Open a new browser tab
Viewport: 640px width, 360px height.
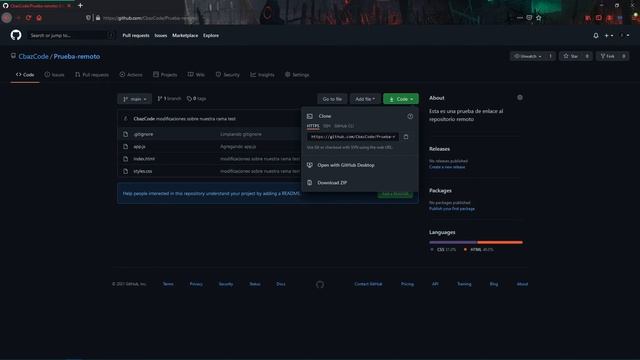(80, 5)
